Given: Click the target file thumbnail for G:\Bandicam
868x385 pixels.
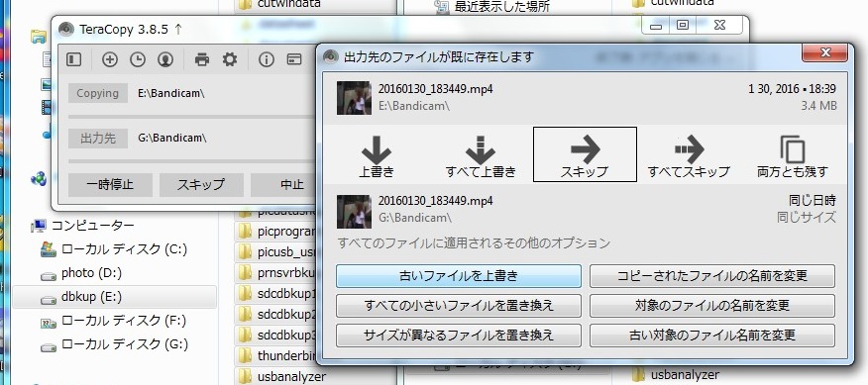Looking at the screenshot, I should tap(354, 212).
